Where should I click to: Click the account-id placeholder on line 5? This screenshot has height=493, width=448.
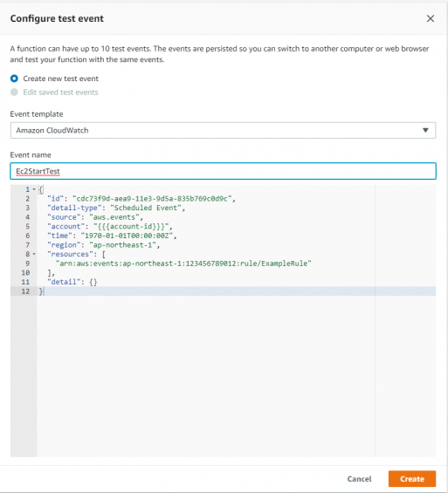[131, 226]
